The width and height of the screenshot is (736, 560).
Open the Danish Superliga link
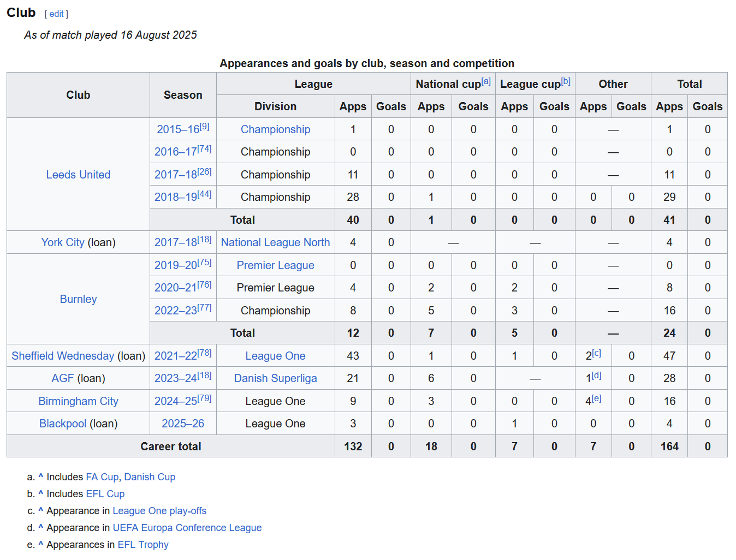click(275, 378)
